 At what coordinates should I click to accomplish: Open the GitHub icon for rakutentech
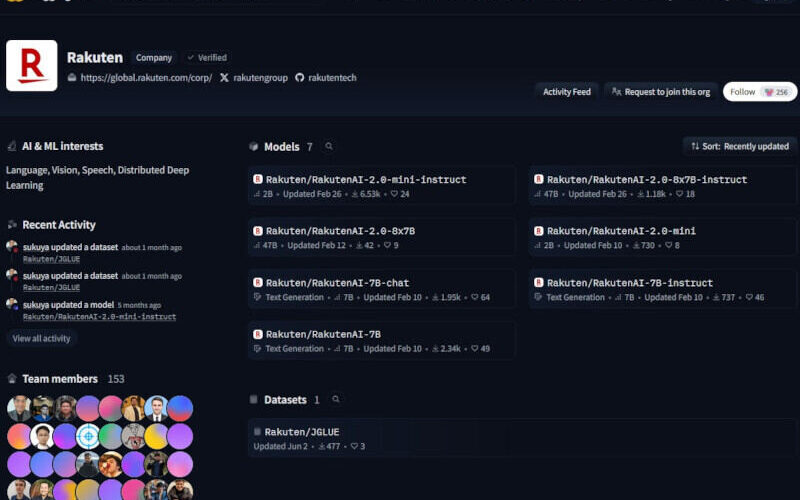click(x=299, y=78)
